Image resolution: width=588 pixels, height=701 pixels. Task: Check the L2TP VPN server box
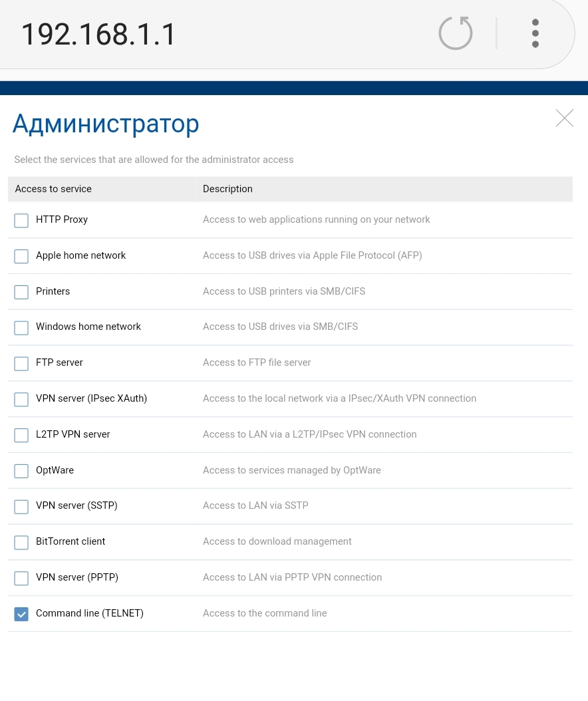click(x=21, y=435)
